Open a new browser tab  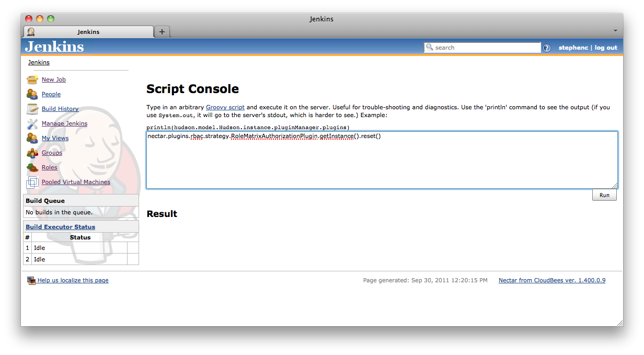162,32
